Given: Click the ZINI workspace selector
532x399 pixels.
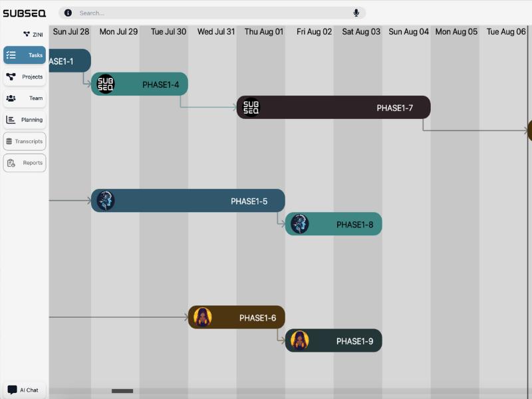Looking at the screenshot, I should [x=33, y=35].
